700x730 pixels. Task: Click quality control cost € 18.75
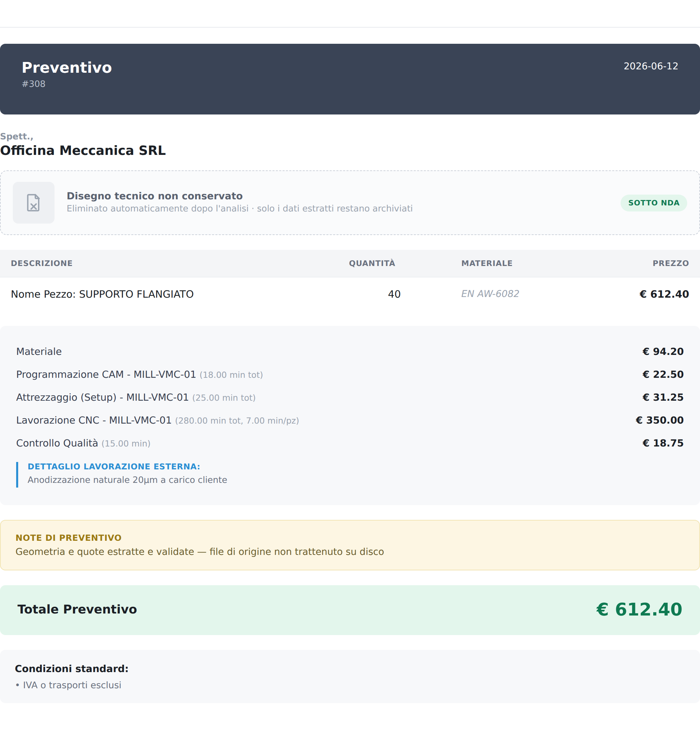coord(663,443)
